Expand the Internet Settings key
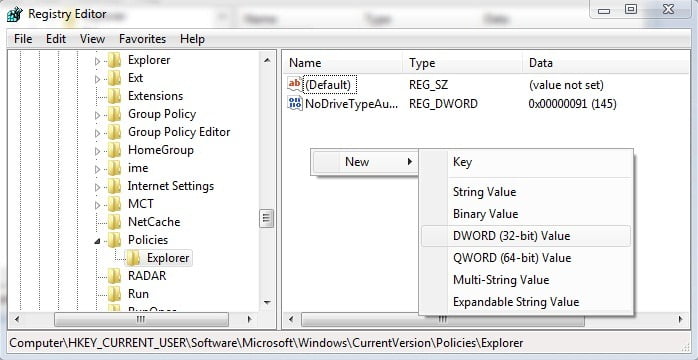The height and width of the screenshot is (360, 698). pyautogui.click(x=97, y=187)
